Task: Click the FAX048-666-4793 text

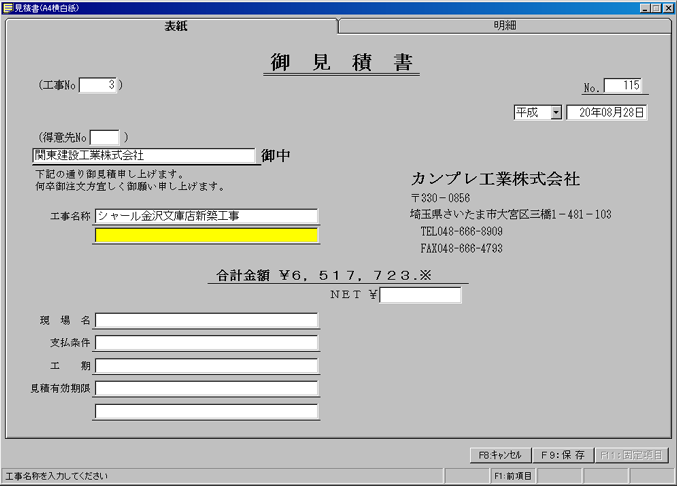Action: [x=462, y=248]
